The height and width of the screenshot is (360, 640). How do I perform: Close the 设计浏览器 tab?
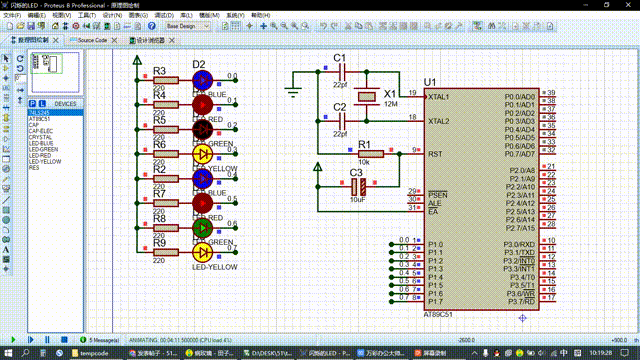(172, 40)
